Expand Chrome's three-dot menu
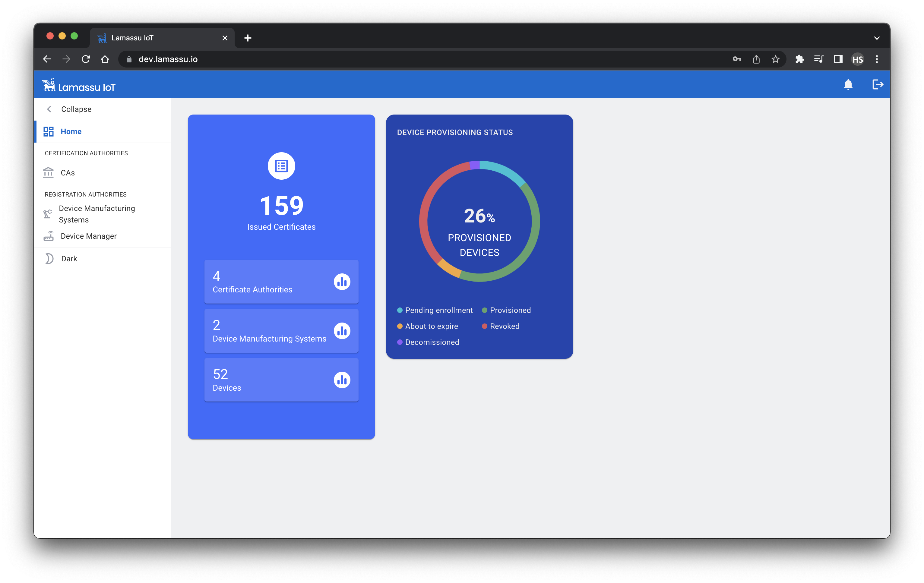Image resolution: width=924 pixels, height=583 pixels. [x=877, y=59]
